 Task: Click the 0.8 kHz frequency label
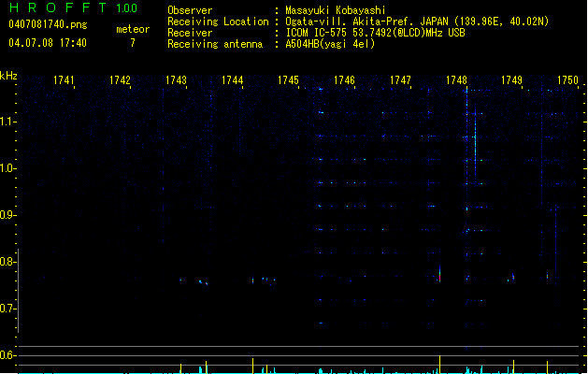tap(7, 262)
